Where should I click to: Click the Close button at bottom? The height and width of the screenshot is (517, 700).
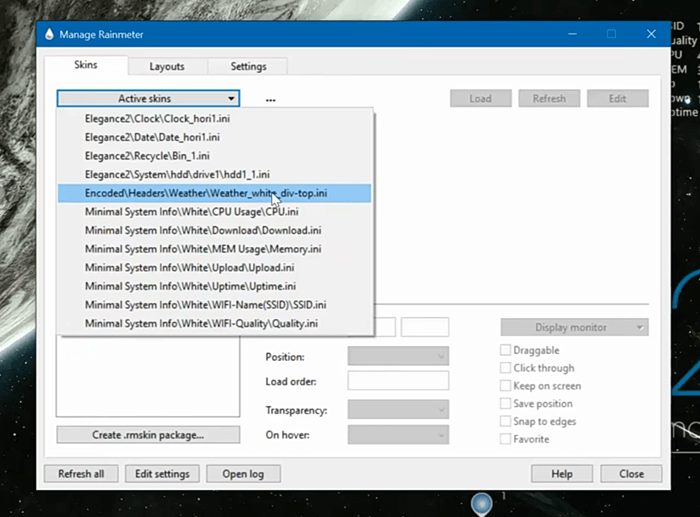click(631, 474)
